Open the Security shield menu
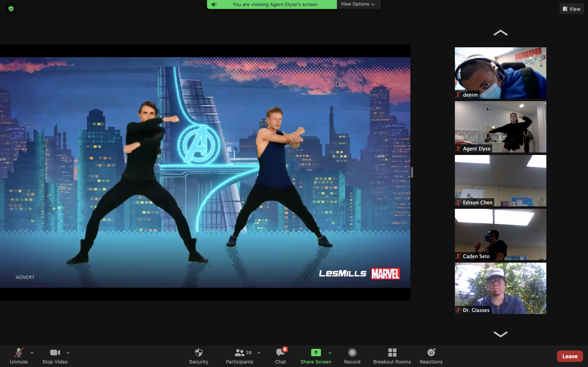 pos(198,356)
